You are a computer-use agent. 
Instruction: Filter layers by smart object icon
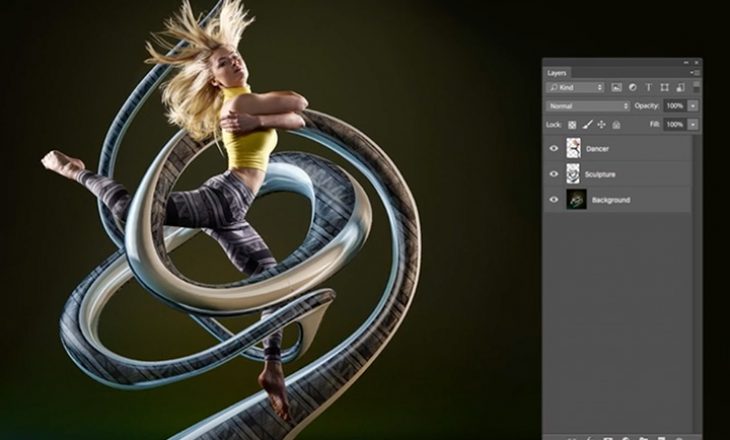678,88
